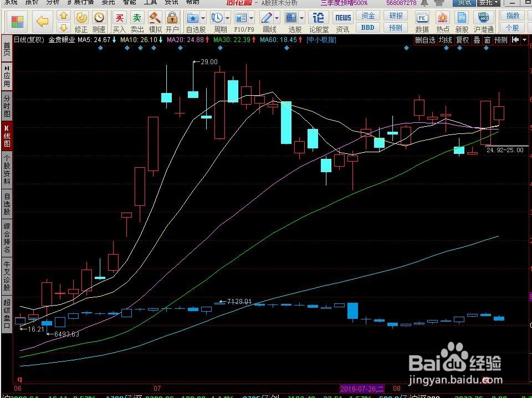Click the 个股 individual stock button
532x398 pixels.
click(512, 28)
